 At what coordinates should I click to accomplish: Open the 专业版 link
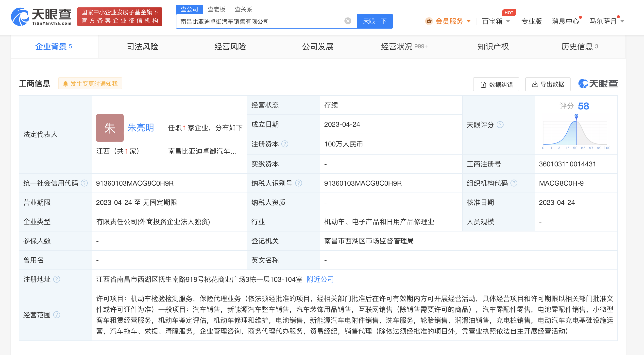[x=531, y=21]
